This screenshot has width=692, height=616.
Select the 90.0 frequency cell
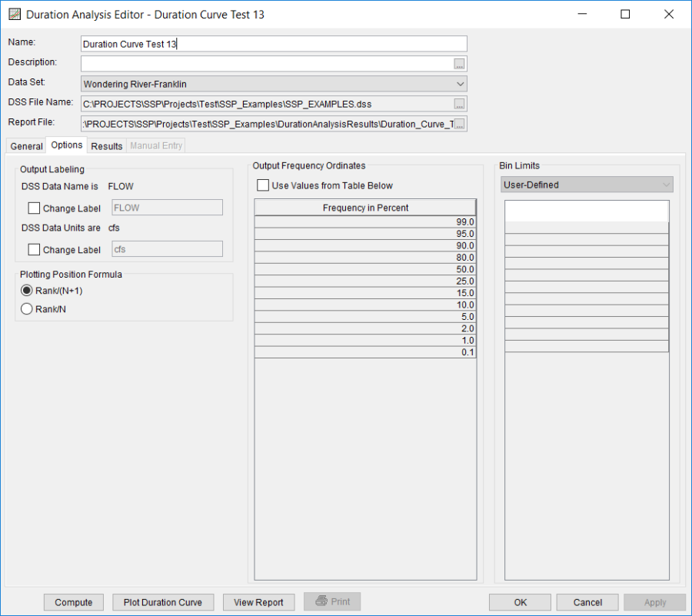click(x=365, y=246)
